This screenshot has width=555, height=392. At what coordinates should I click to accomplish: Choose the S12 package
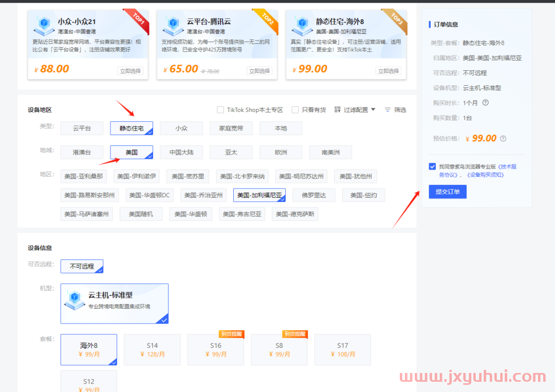tap(89, 381)
